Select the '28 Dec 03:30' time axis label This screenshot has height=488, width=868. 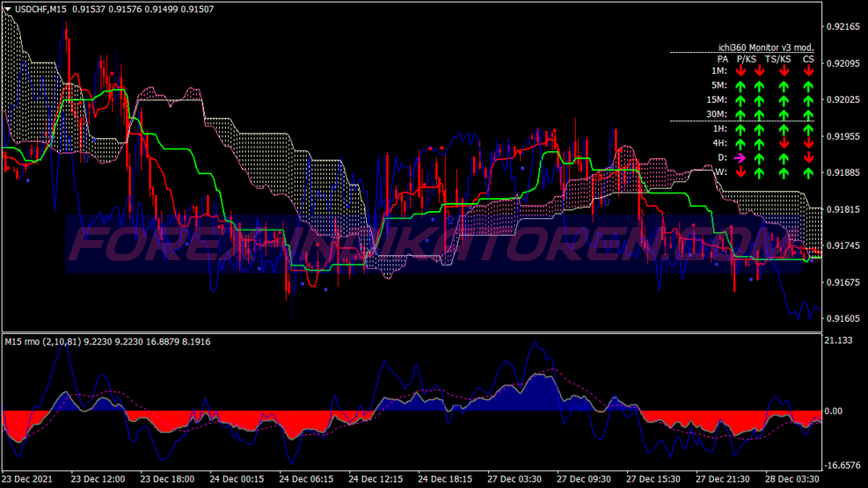[x=792, y=479]
